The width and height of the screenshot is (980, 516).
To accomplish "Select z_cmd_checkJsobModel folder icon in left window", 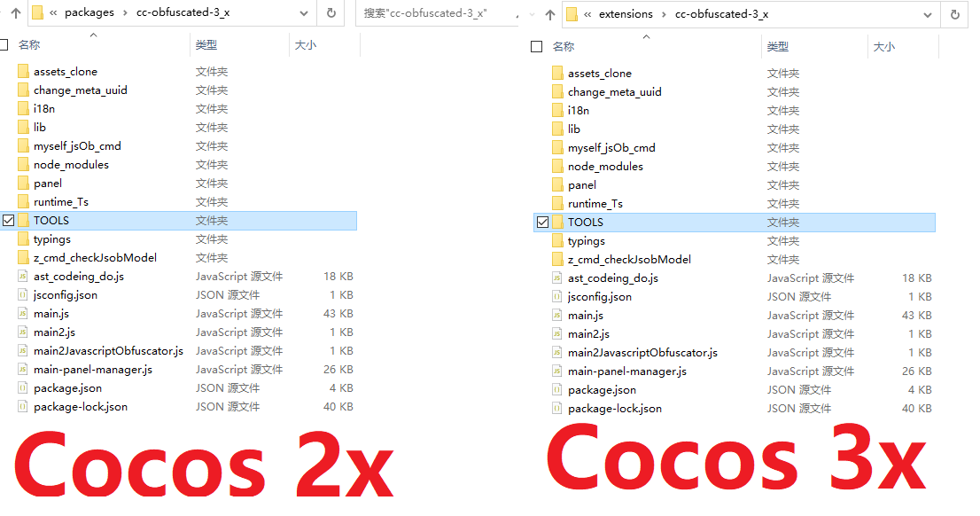I will click(23, 257).
